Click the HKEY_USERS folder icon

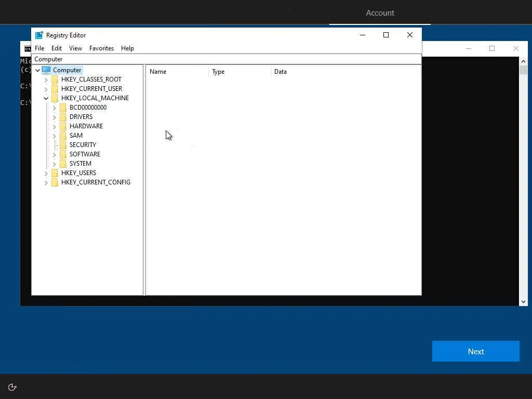click(55, 173)
